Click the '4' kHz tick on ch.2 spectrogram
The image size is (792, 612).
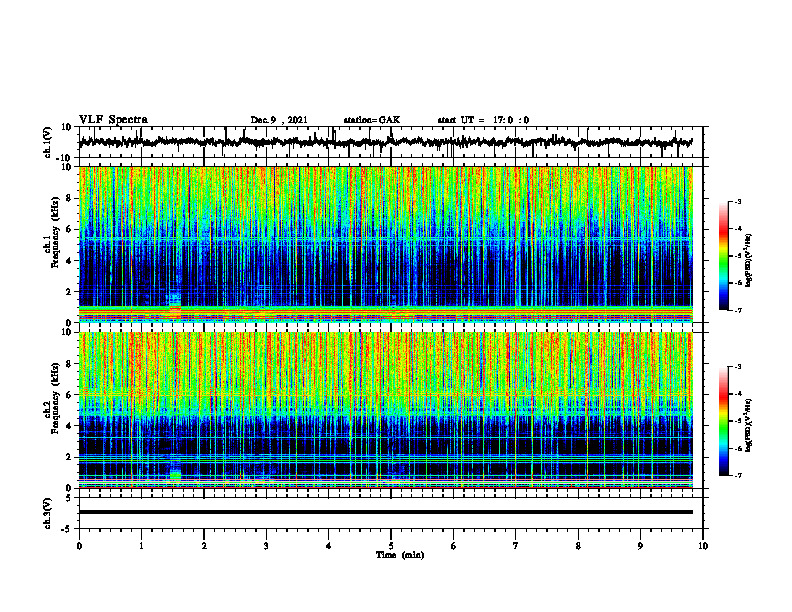point(69,426)
